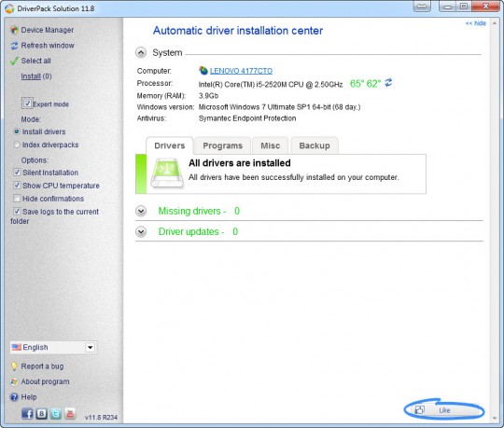
Task: Click the green driver disk icon
Action: coord(167,173)
